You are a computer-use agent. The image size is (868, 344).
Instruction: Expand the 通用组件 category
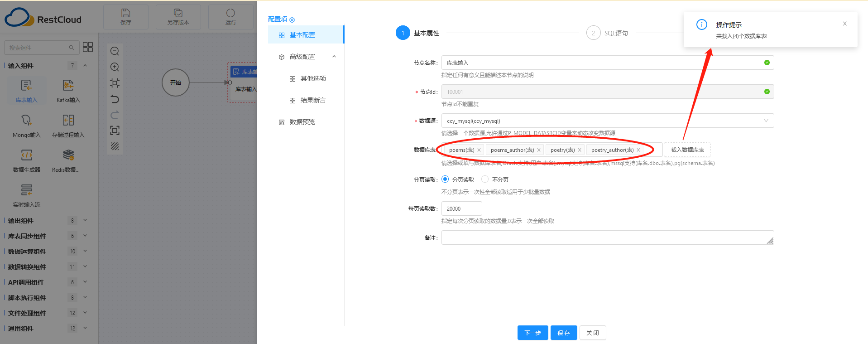85,328
